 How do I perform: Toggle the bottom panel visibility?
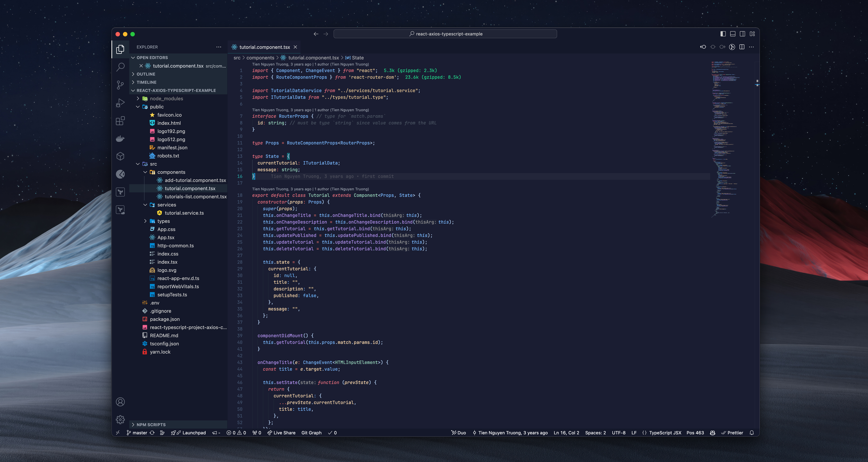click(733, 34)
